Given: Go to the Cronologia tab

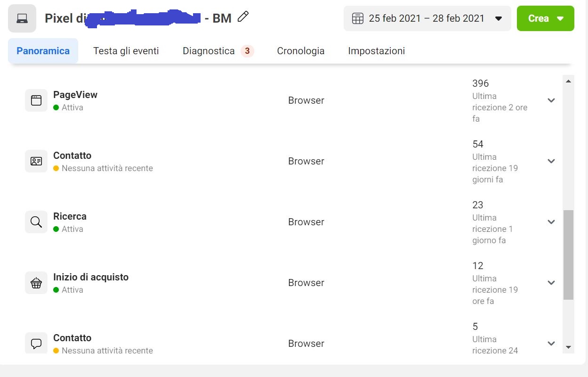Looking at the screenshot, I should coord(301,51).
